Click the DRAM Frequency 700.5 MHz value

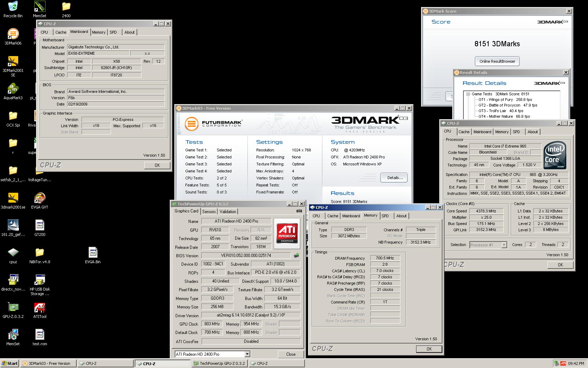[x=385, y=258]
